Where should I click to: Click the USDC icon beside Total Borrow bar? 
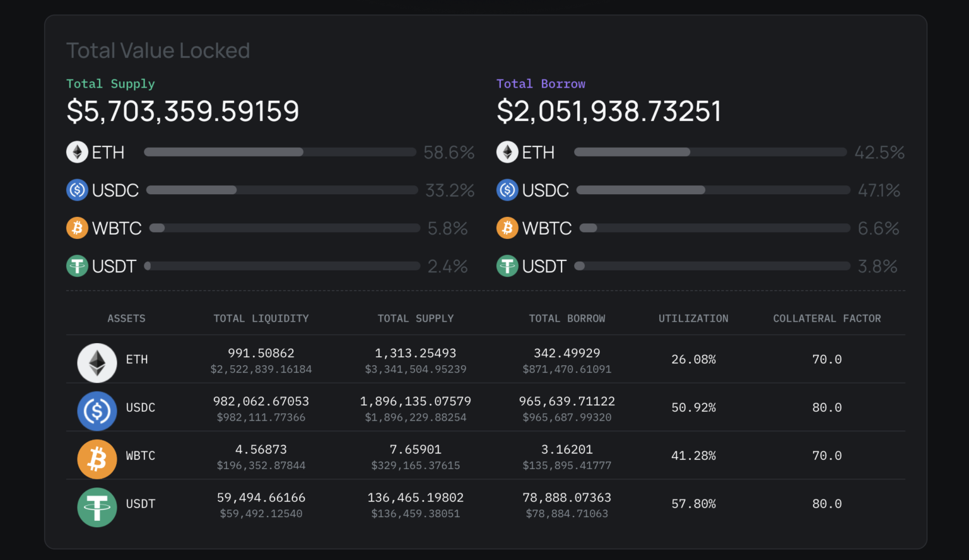507,190
